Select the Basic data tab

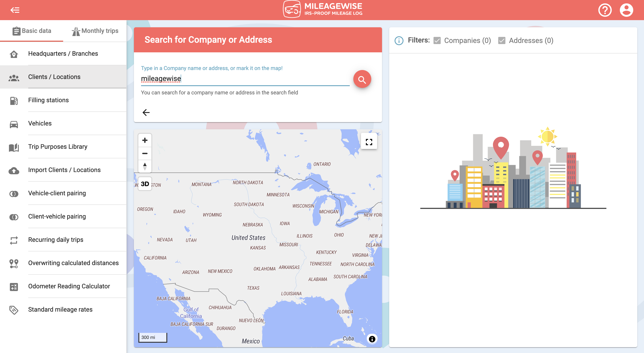(32, 31)
